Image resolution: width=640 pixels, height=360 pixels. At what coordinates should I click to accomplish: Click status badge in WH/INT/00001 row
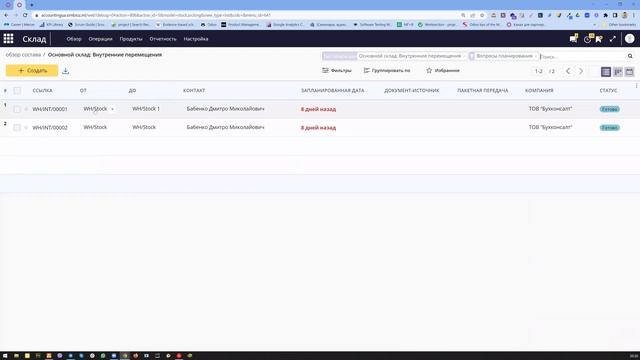[x=609, y=109]
